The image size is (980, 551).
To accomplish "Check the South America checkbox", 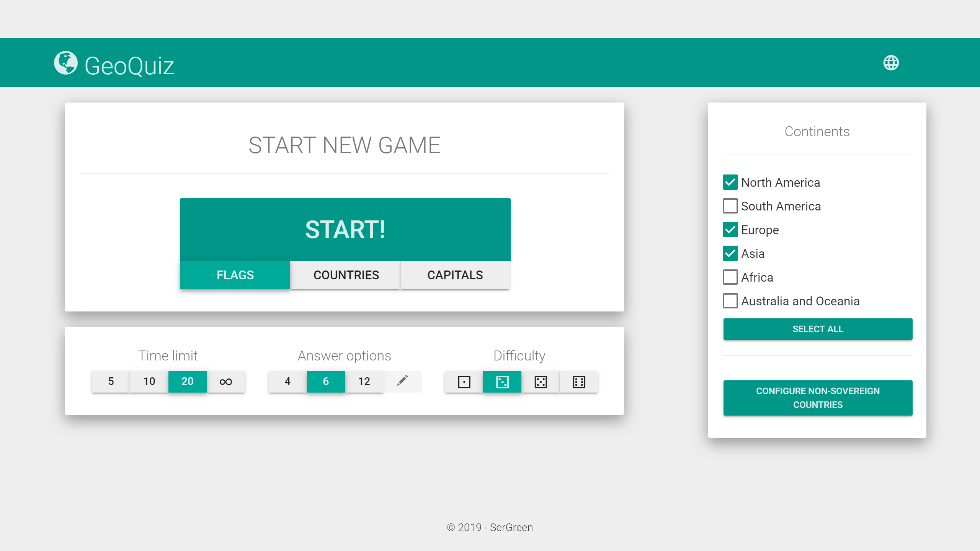I will click(x=730, y=206).
